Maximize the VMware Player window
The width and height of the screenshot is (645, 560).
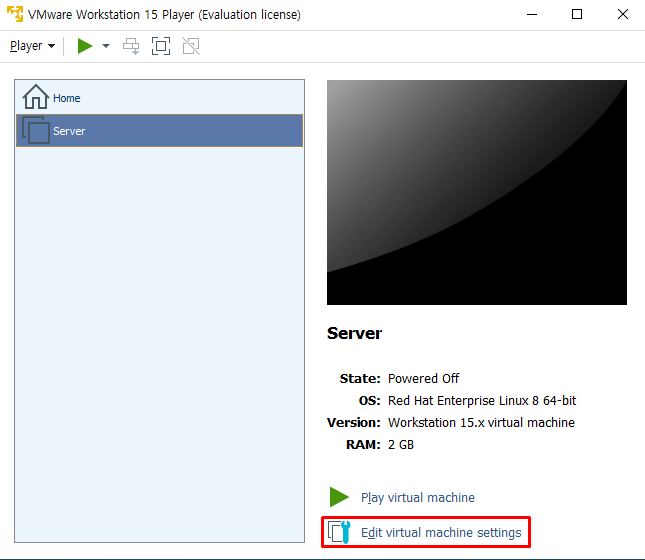(x=577, y=14)
